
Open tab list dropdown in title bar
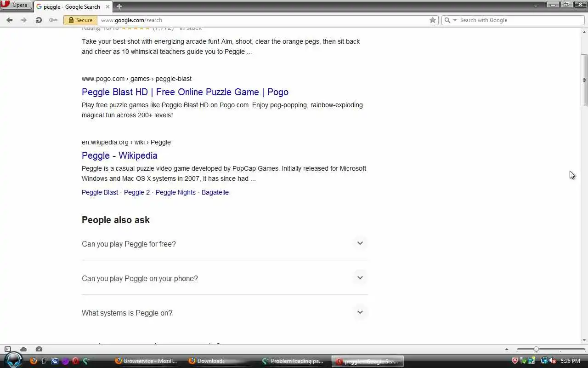(x=536, y=6)
